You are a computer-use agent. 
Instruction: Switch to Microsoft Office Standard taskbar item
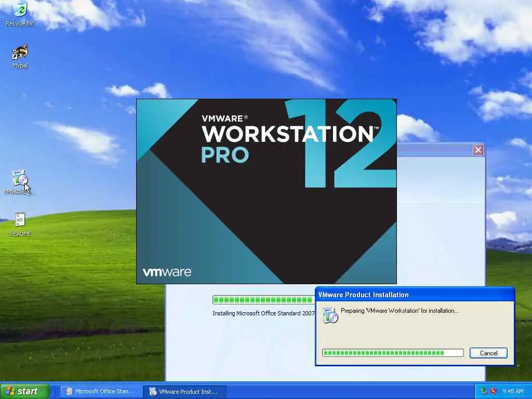click(x=101, y=392)
